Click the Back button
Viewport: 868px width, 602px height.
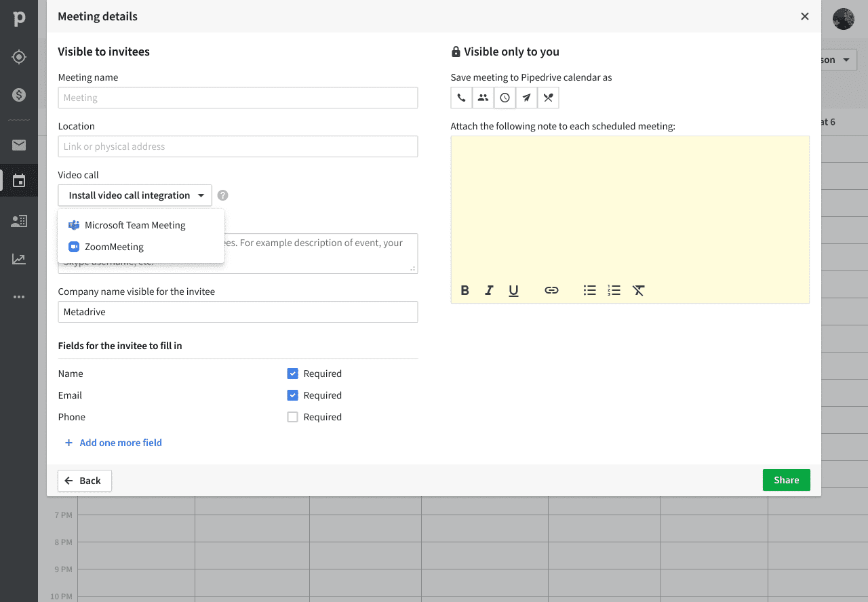tap(85, 481)
